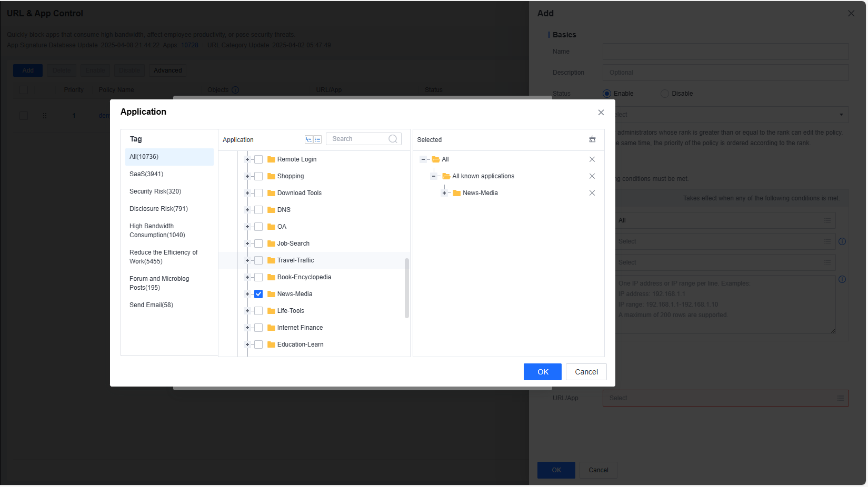Click the Job-Search folder icon
868x487 pixels.
[x=271, y=244]
